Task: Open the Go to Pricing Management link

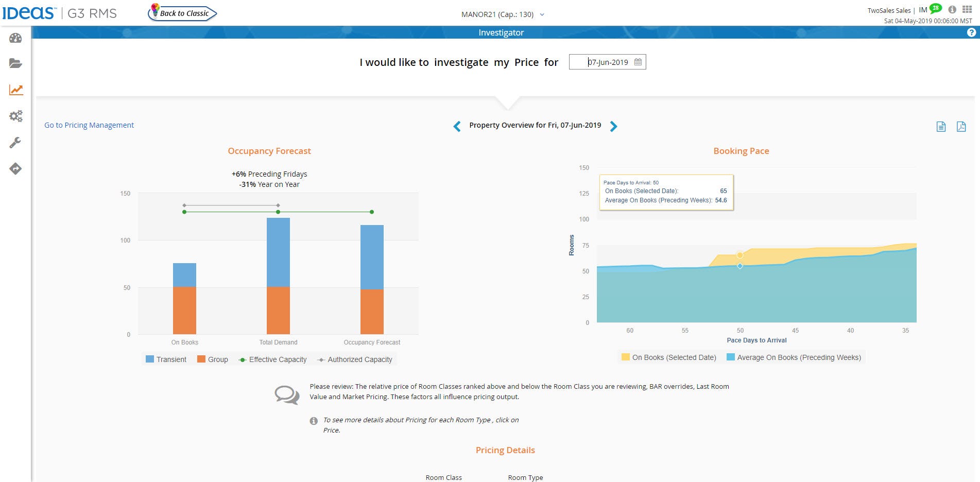Action: click(x=89, y=125)
